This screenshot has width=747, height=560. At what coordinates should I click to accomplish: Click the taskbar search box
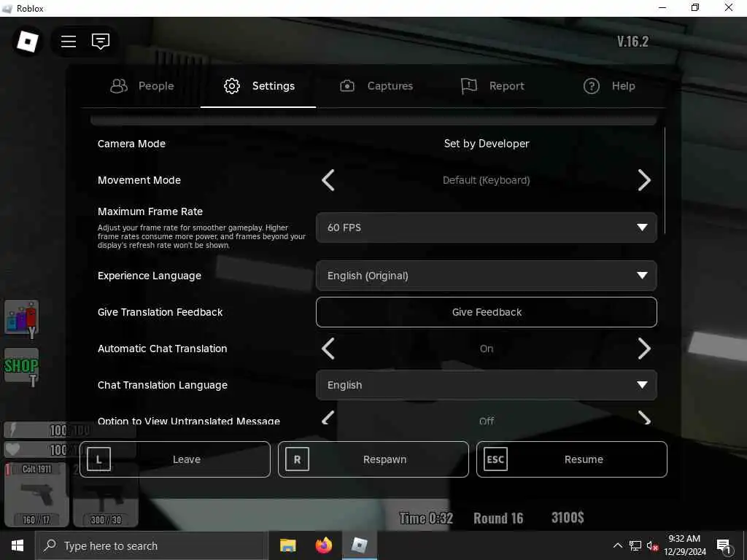tap(152, 545)
